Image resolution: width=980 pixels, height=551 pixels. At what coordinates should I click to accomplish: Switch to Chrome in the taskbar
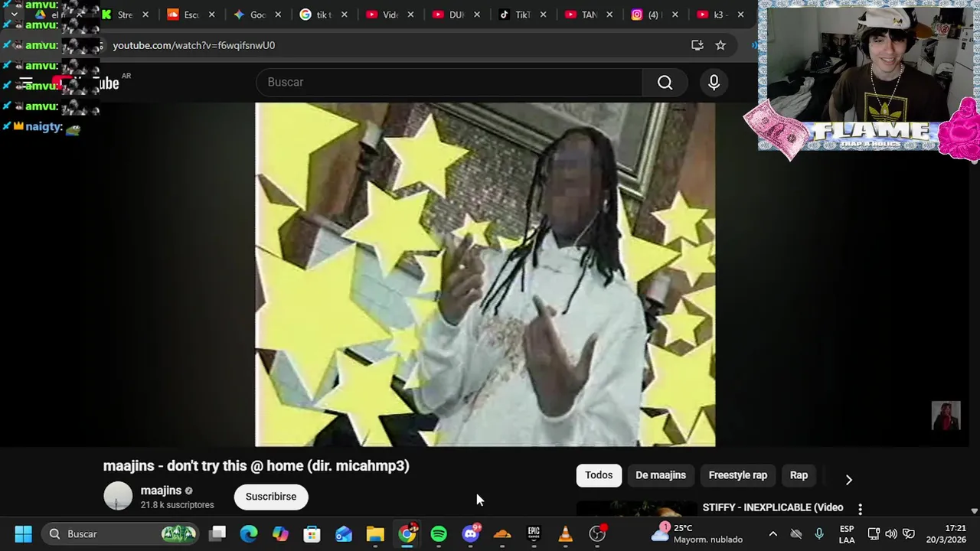click(407, 533)
